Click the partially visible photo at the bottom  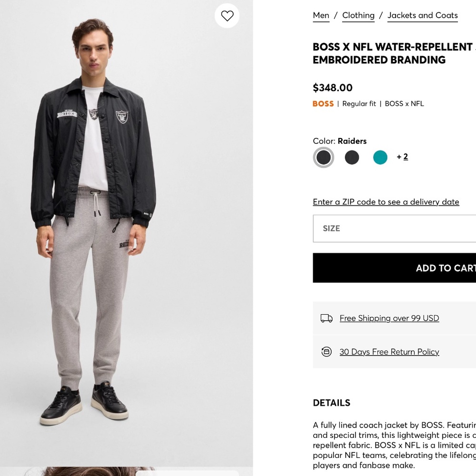126,472
